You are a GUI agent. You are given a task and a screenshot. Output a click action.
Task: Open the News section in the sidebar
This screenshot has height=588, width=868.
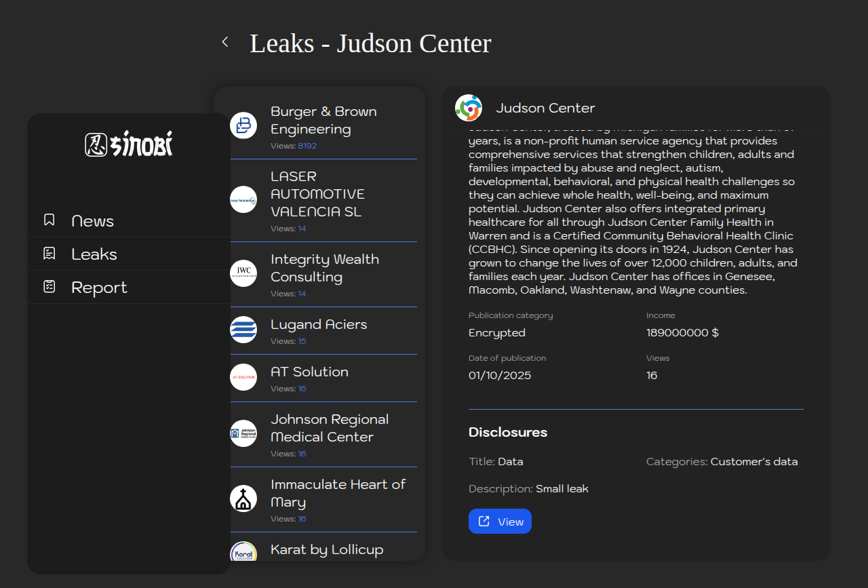click(92, 221)
